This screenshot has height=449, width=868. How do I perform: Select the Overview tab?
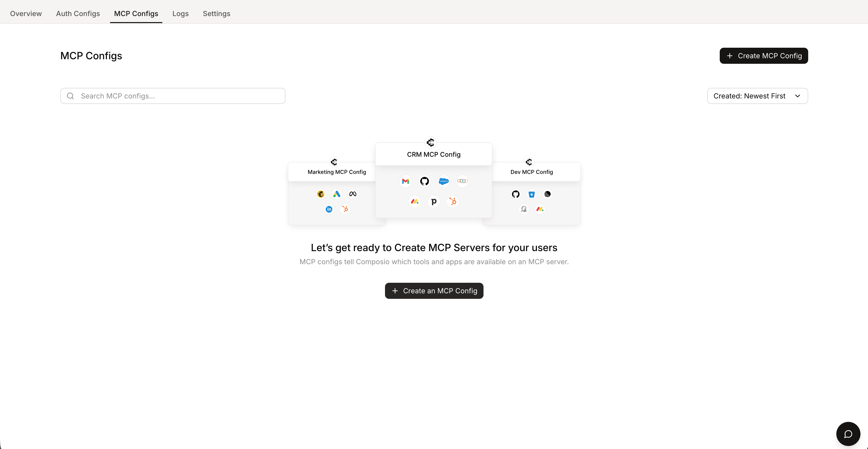[26, 14]
